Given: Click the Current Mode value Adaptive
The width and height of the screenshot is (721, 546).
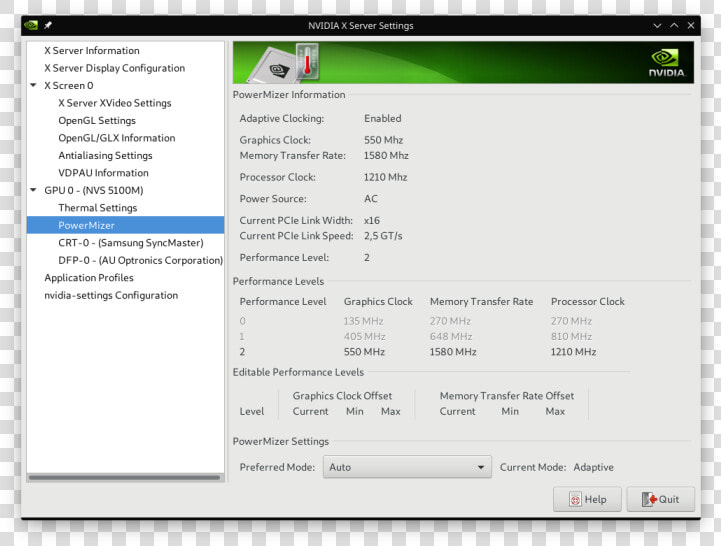Looking at the screenshot, I should click(593, 467).
